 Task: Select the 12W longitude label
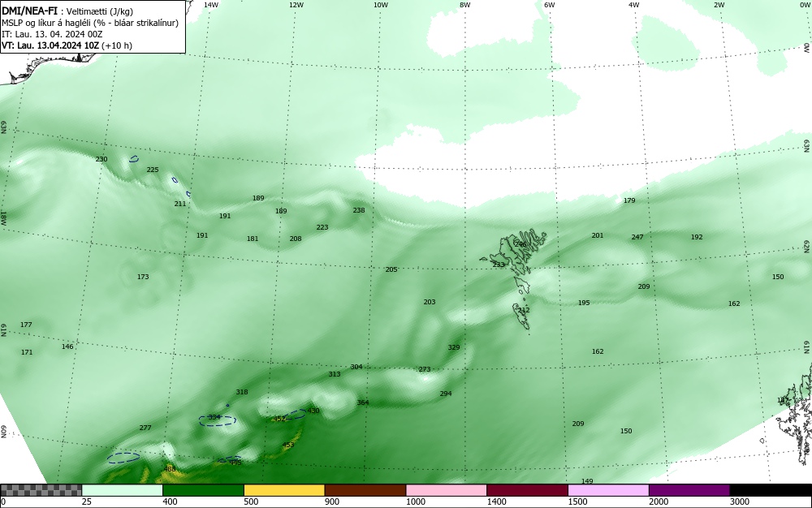pos(296,5)
